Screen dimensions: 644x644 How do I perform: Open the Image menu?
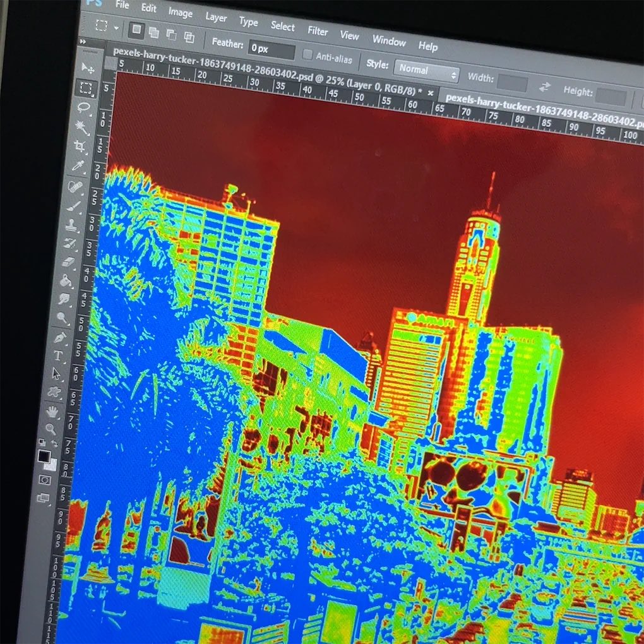[181, 13]
